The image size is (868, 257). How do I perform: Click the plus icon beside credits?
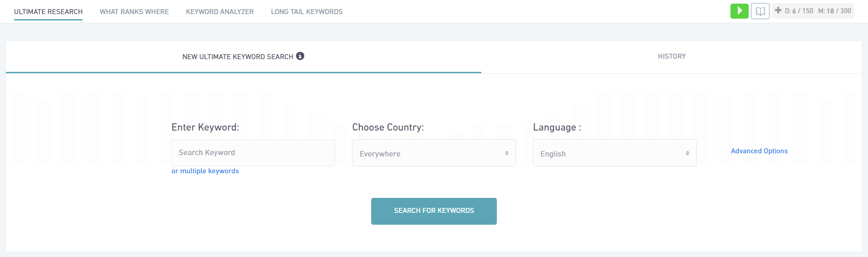point(778,10)
